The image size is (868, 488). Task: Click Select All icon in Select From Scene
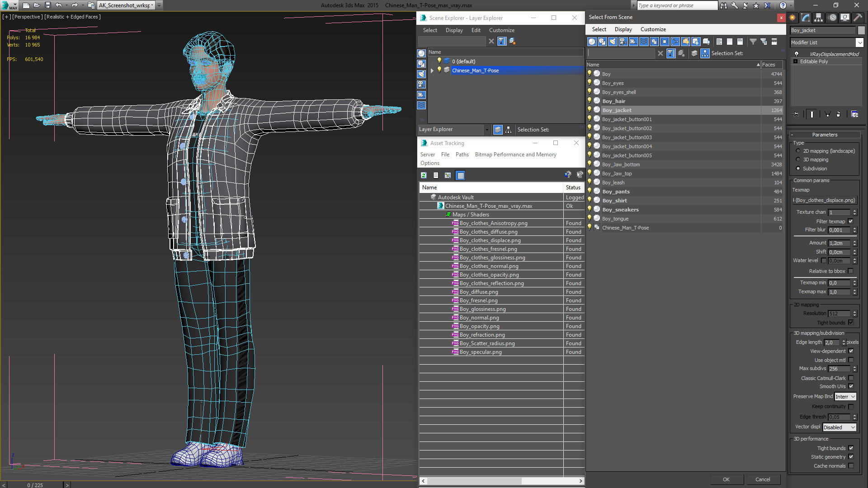(719, 42)
